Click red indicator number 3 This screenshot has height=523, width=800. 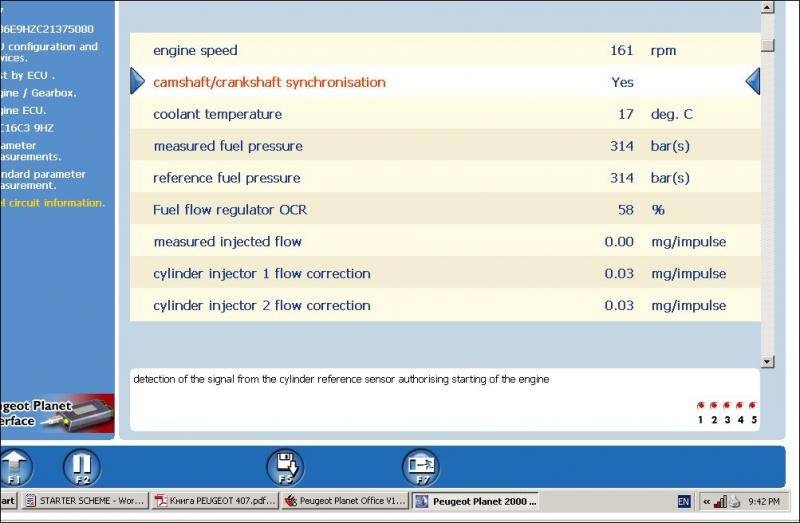click(x=727, y=407)
